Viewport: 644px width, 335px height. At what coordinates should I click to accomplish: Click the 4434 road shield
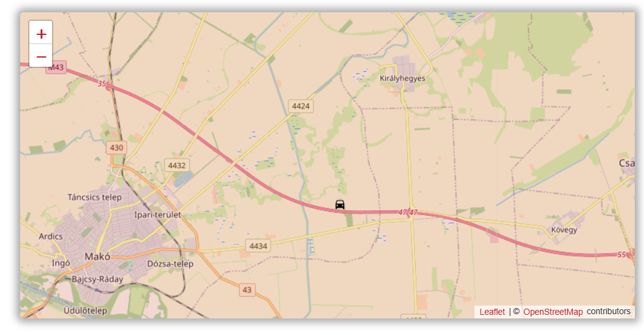coord(258,246)
